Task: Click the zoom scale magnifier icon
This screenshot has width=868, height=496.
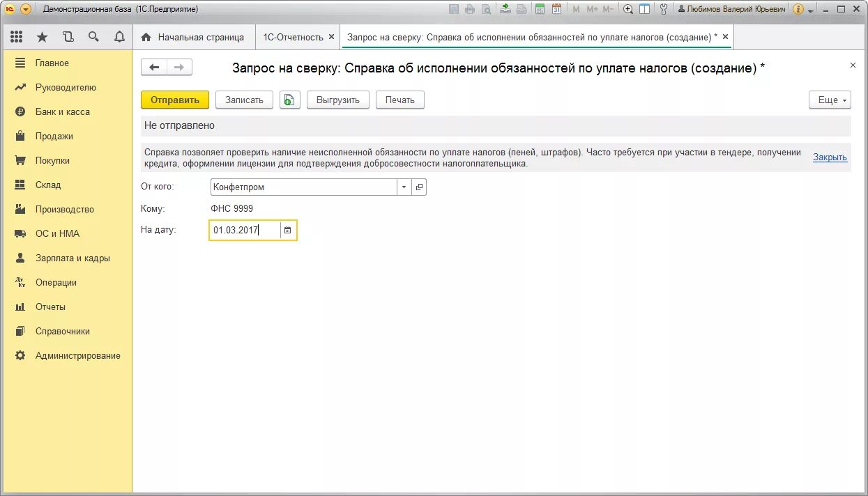Action: coord(628,9)
